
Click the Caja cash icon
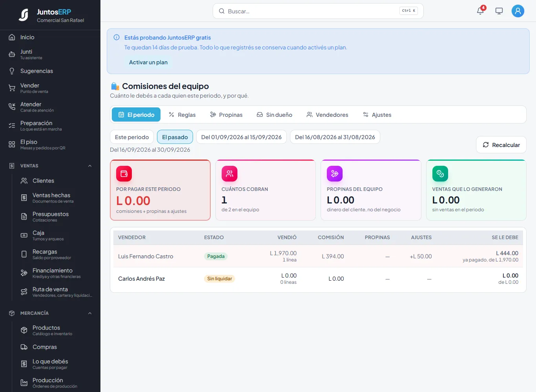coord(24,236)
